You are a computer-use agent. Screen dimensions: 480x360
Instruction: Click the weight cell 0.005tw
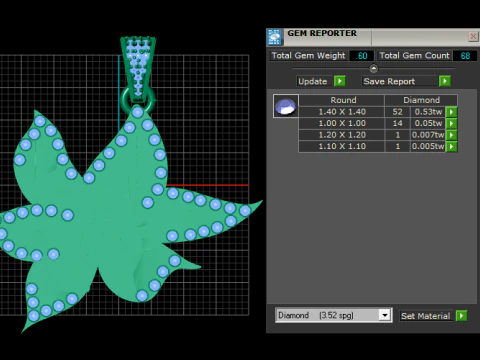click(428, 146)
